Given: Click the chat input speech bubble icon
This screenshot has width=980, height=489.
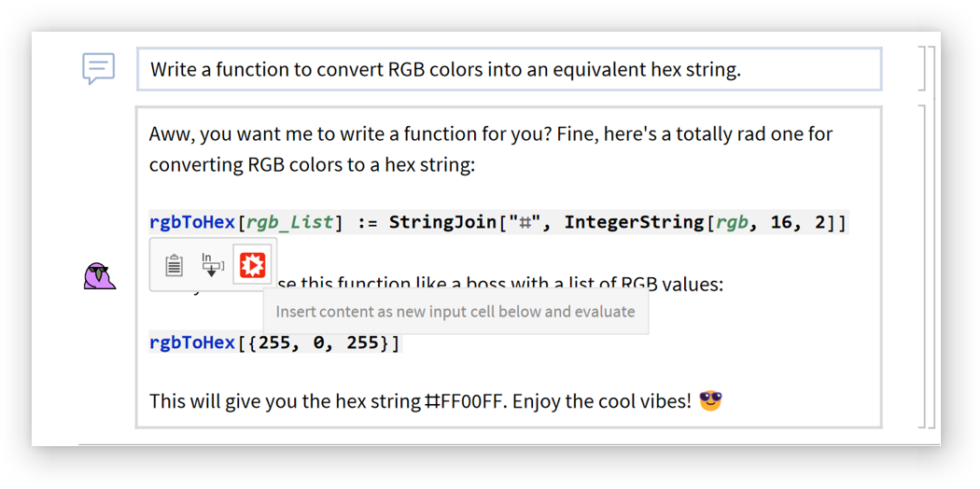Looking at the screenshot, I should [98, 68].
